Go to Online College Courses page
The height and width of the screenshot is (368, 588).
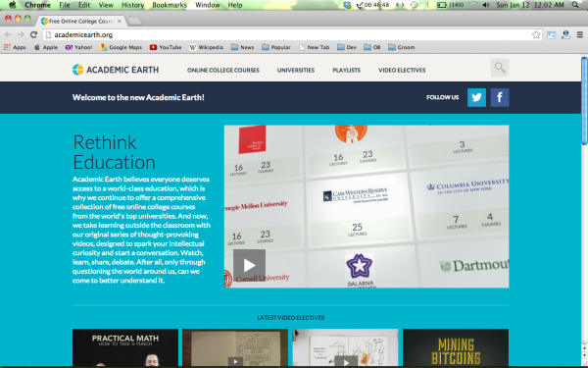point(223,71)
